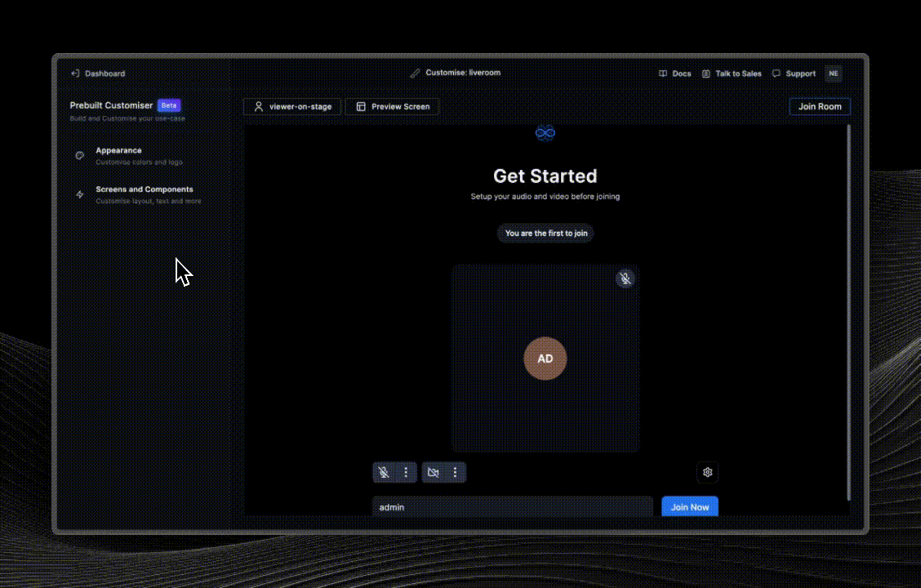Image resolution: width=921 pixels, height=588 pixels.
Task: Click the Dashboard back arrow icon
Action: pyautogui.click(x=75, y=73)
